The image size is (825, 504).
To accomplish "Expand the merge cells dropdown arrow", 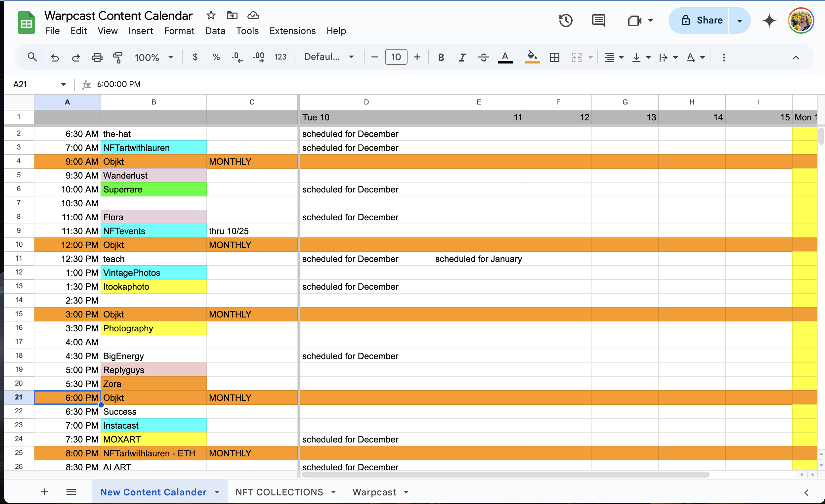I will (x=591, y=58).
